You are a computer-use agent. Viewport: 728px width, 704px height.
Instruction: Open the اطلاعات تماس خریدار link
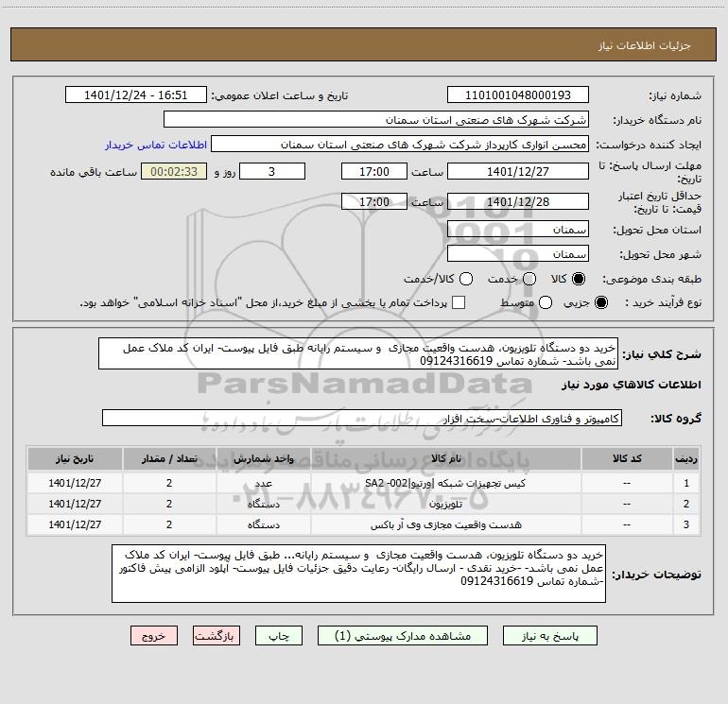pos(156,145)
